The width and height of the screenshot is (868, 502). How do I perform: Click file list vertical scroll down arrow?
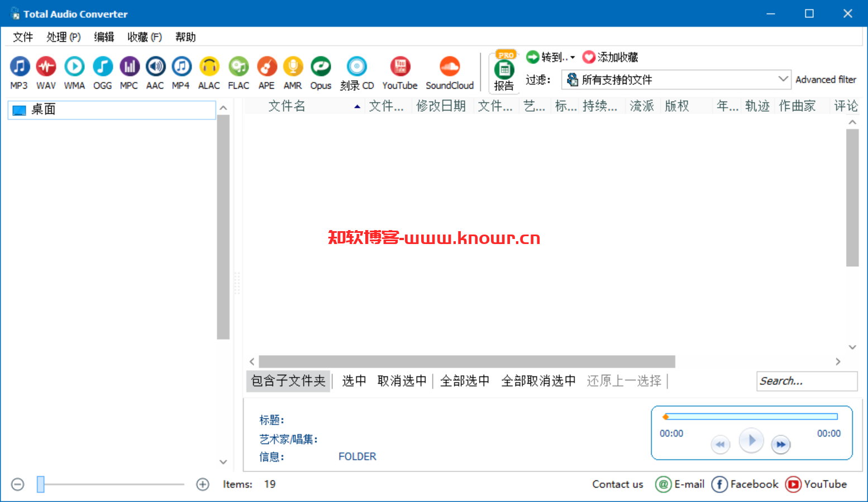pos(852,347)
